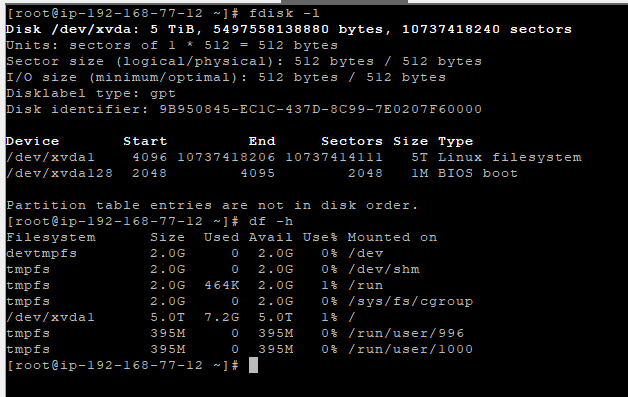Click the 'Filesystem' column header
This screenshot has height=397, width=628.
tap(50, 238)
